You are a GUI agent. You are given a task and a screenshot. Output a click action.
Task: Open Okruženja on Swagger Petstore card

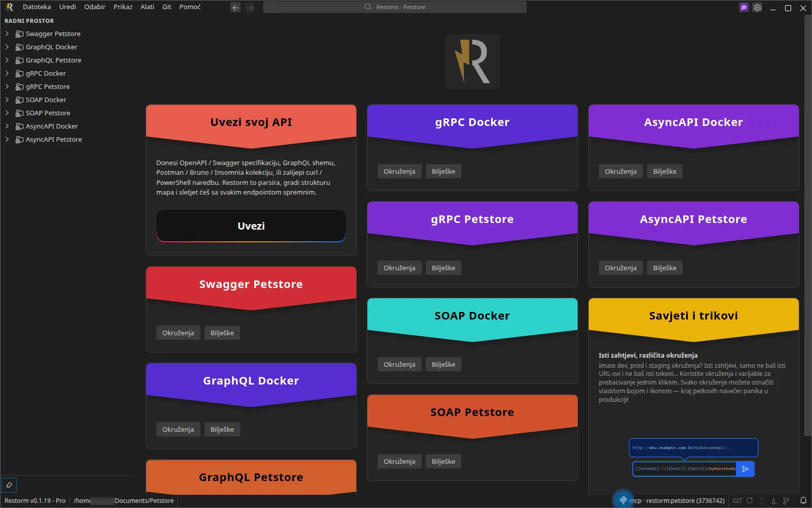[x=178, y=333]
